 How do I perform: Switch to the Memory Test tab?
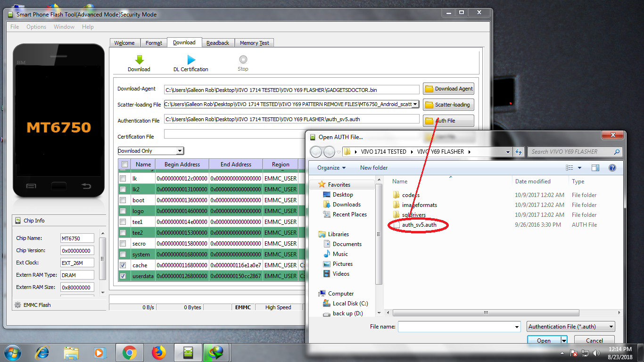pos(254,43)
